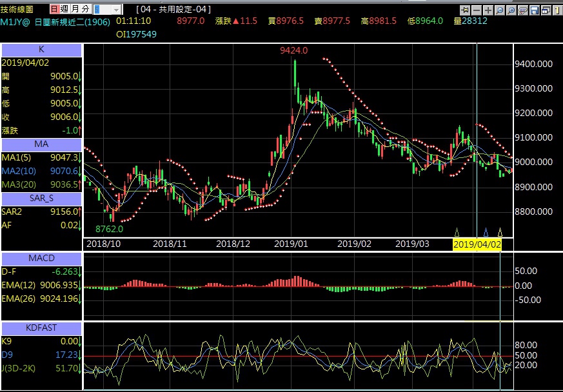Click the 9424.0 high price label

tap(293, 50)
